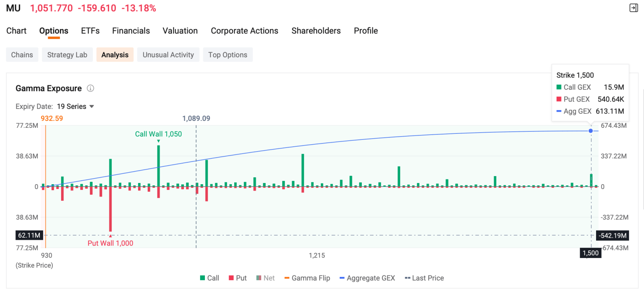
Task: Click the 1,215 strike axis label
Action: pyautogui.click(x=317, y=256)
